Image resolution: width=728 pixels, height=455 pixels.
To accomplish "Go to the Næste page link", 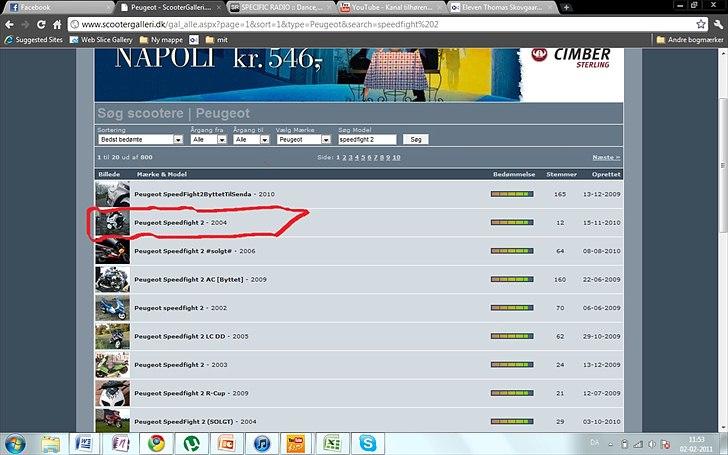I will pos(606,157).
